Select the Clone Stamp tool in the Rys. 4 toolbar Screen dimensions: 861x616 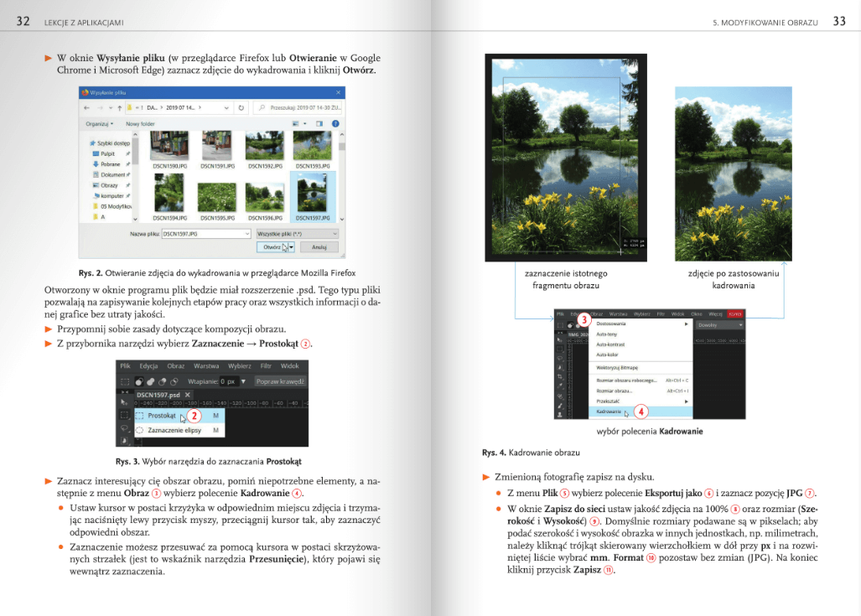(560, 415)
